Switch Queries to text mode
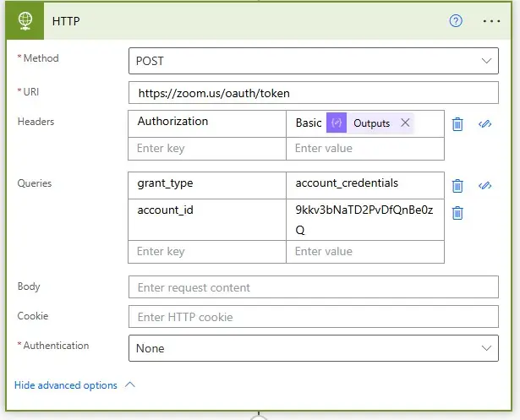 pyautogui.click(x=485, y=186)
